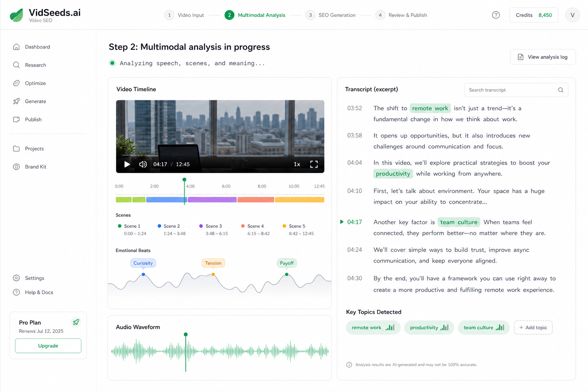
Task: Click the Pro Plan rocket icon
Action: (x=76, y=322)
